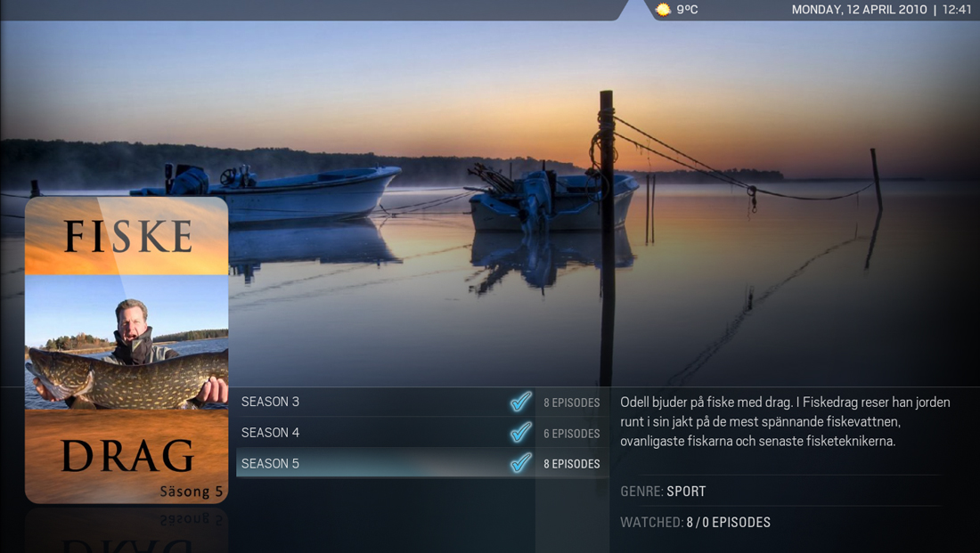Click the watched checkmark for Season 5

[x=520, y=463]
